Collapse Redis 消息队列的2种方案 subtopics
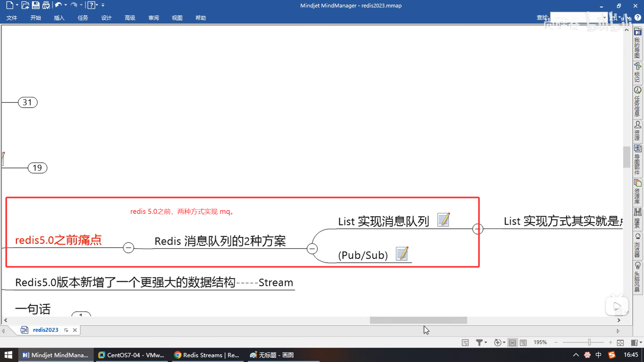 312,249
